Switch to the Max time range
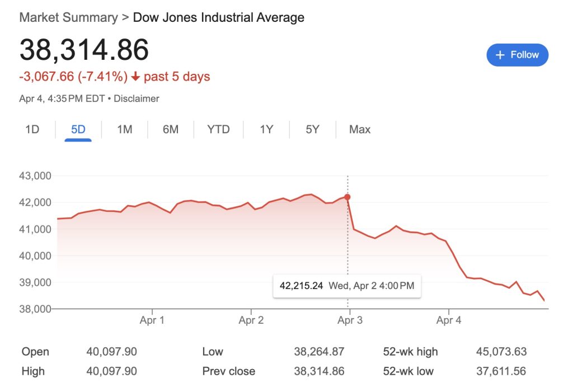This screenshot has width=573, height=392. pyautogui.click(x=359, y=129)
